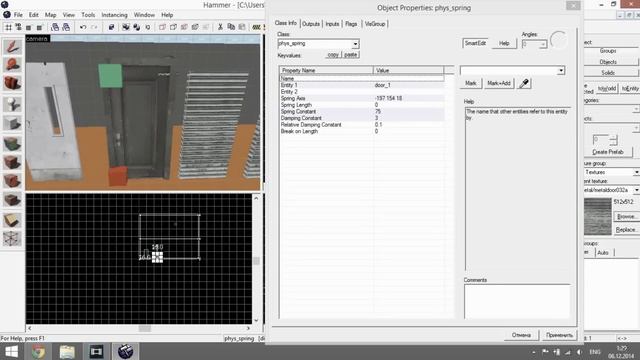
Task: Select the Vertex tool wireframe icon
Action: [12, 239]
